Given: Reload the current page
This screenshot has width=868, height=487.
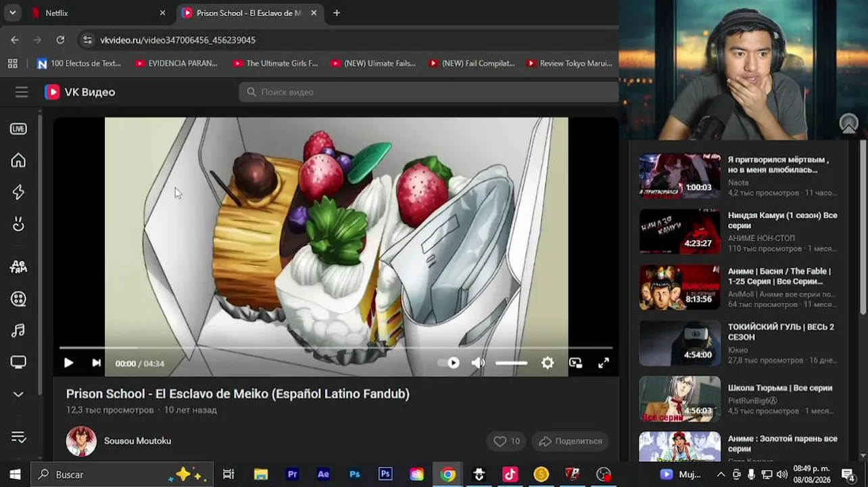Looking at the screenshot, I should [60, 40].
